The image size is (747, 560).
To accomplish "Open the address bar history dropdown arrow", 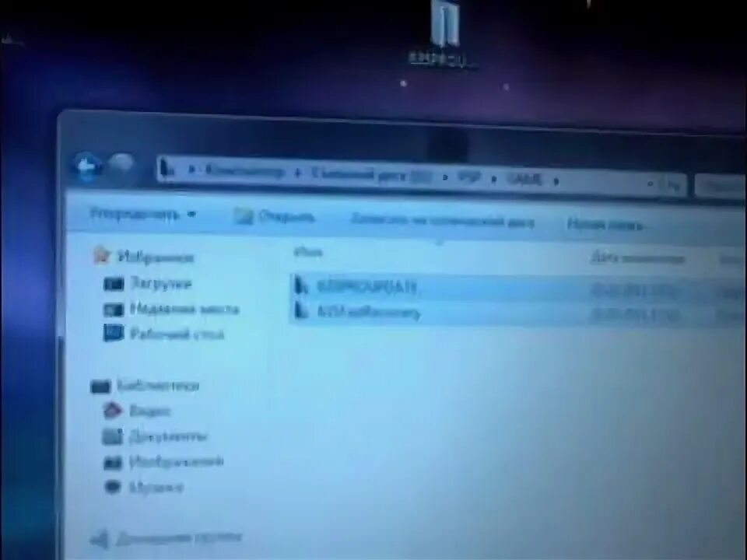I will tap(651, 184).
